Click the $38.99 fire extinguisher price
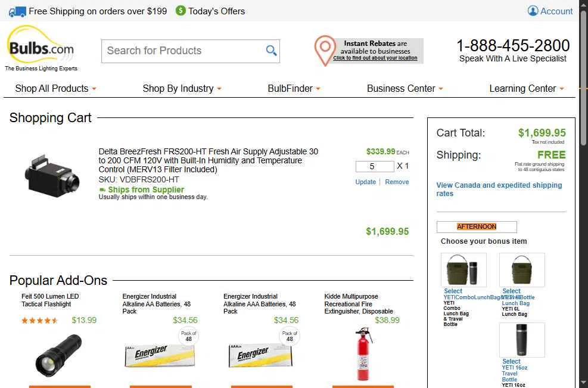 (387, 321)
